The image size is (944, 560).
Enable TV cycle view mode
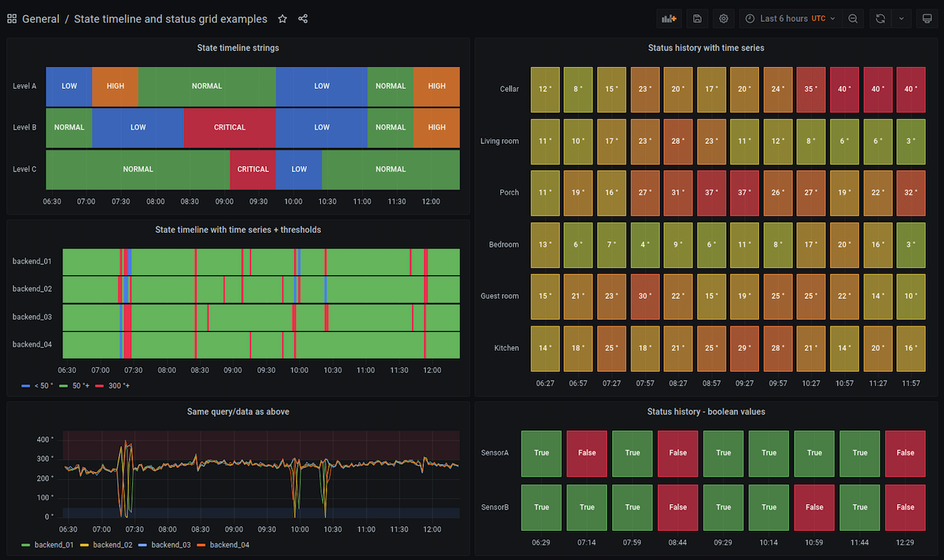pyautogui.click(x=927, y=17)
